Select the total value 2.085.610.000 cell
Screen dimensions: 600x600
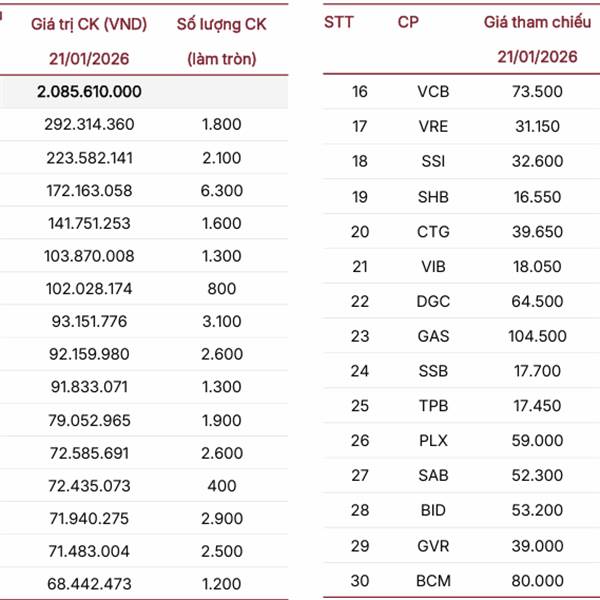pos(89,91)
